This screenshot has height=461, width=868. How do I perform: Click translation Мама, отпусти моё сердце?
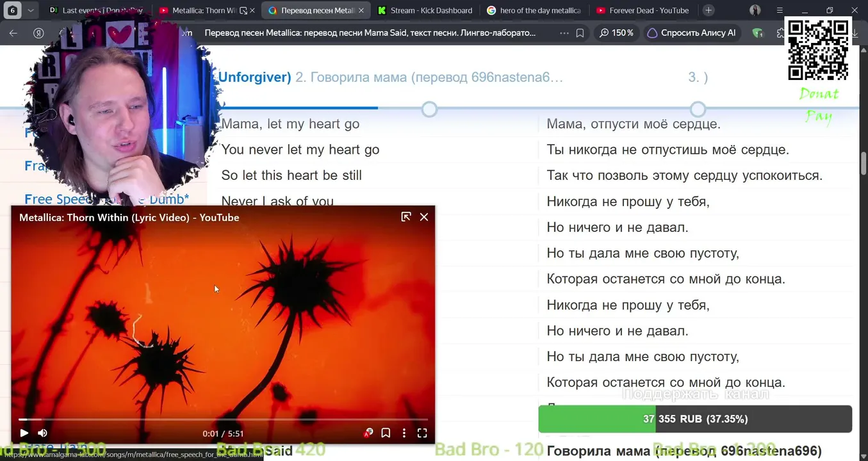(634, 124)
